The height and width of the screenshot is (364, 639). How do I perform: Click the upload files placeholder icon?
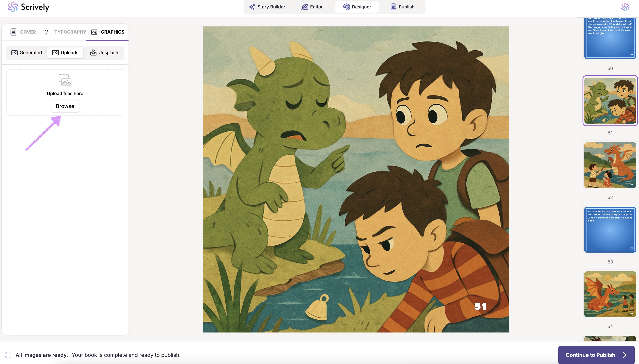tap(65, 80)
